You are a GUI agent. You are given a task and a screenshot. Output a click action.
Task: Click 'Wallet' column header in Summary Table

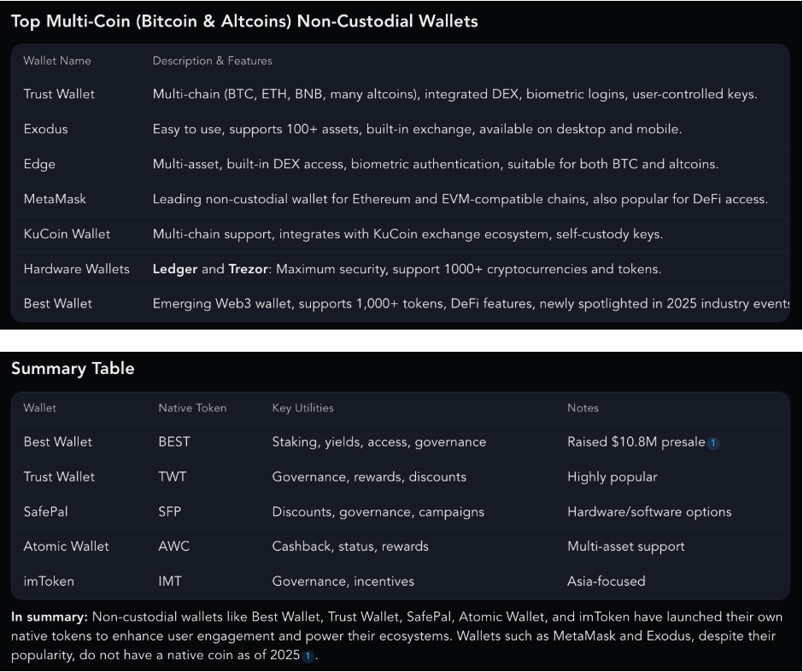pos(40,408)
